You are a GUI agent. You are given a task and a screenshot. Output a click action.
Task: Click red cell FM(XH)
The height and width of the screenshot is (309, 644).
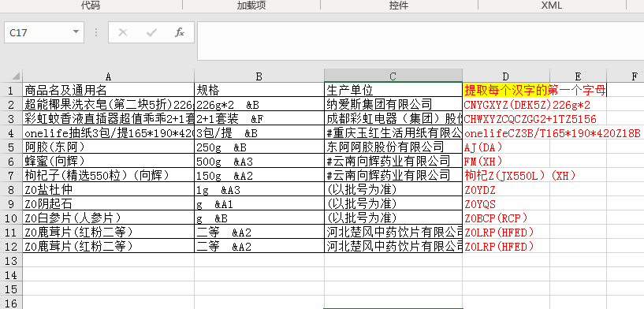click(x=506, y=161)
